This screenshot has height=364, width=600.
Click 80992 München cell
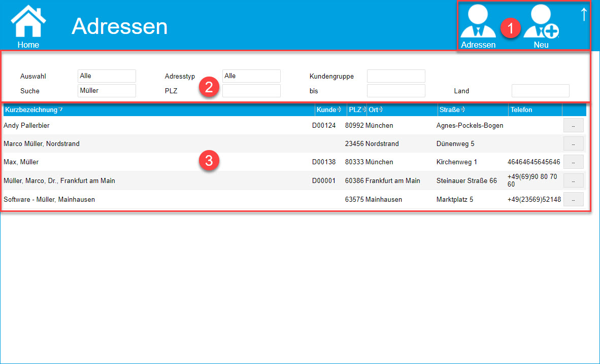click(x=369, y=125)
